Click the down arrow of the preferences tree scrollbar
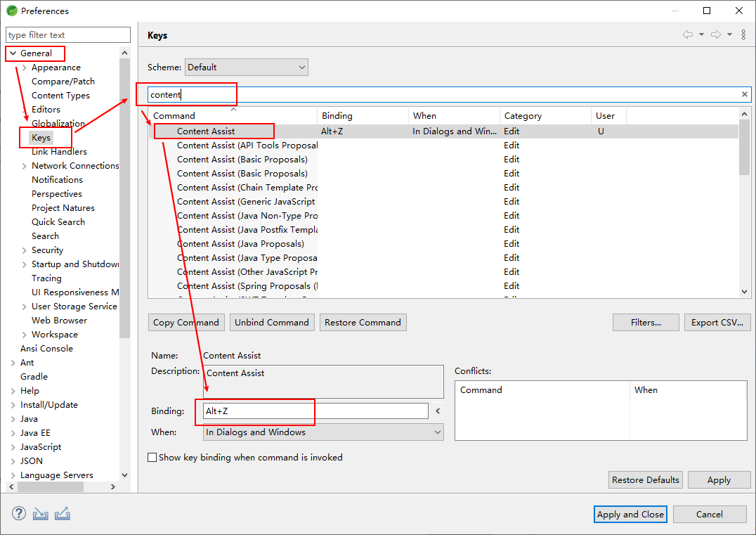 pyautogui.click(x=124, y=475)
